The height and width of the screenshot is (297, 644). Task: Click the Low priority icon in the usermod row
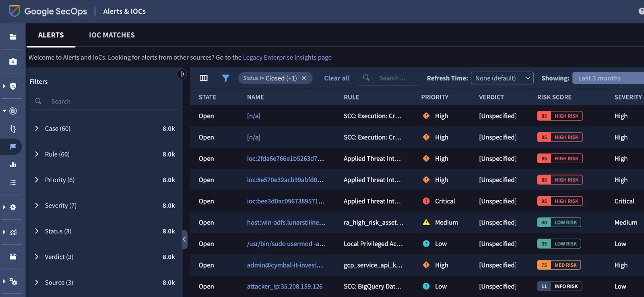click(426, 243)
